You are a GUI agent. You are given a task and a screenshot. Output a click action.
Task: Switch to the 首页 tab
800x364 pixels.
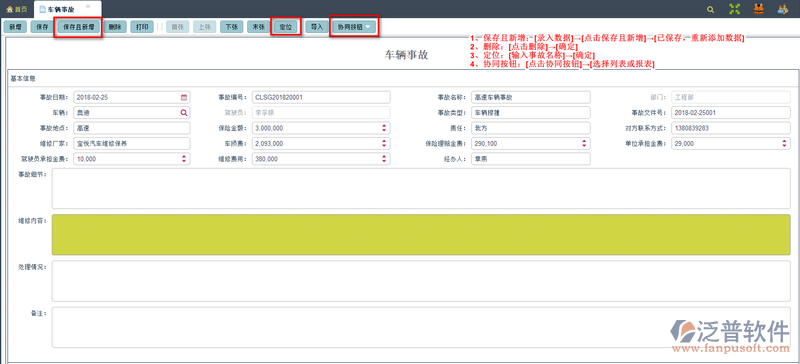click(16, 10)
